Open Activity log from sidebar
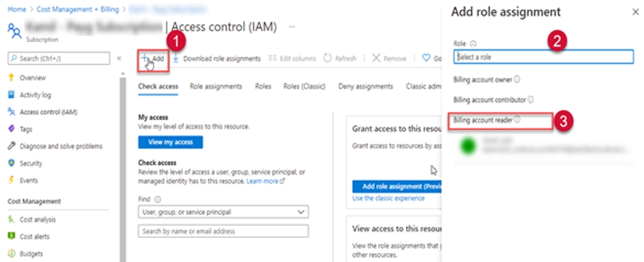Image resolution: width=644 pixels, height=262 pixels. pos(35,95)
